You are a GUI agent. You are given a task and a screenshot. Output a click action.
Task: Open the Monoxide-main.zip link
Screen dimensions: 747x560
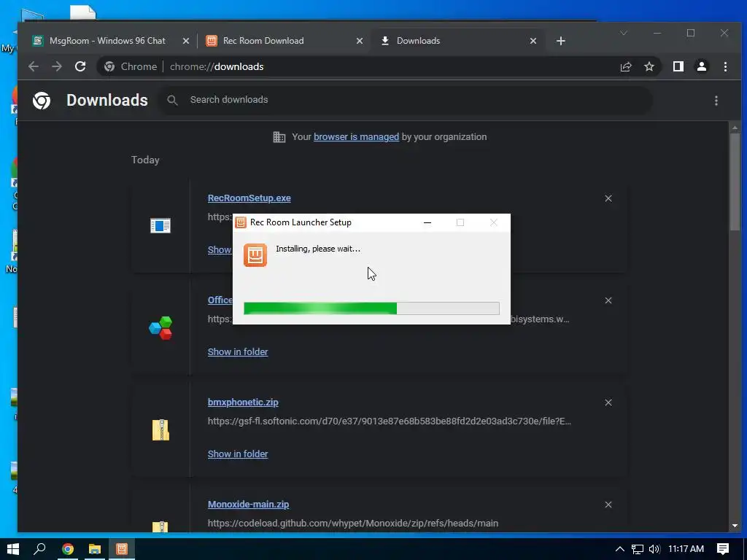pyautogui.click(x=248, y=505)
